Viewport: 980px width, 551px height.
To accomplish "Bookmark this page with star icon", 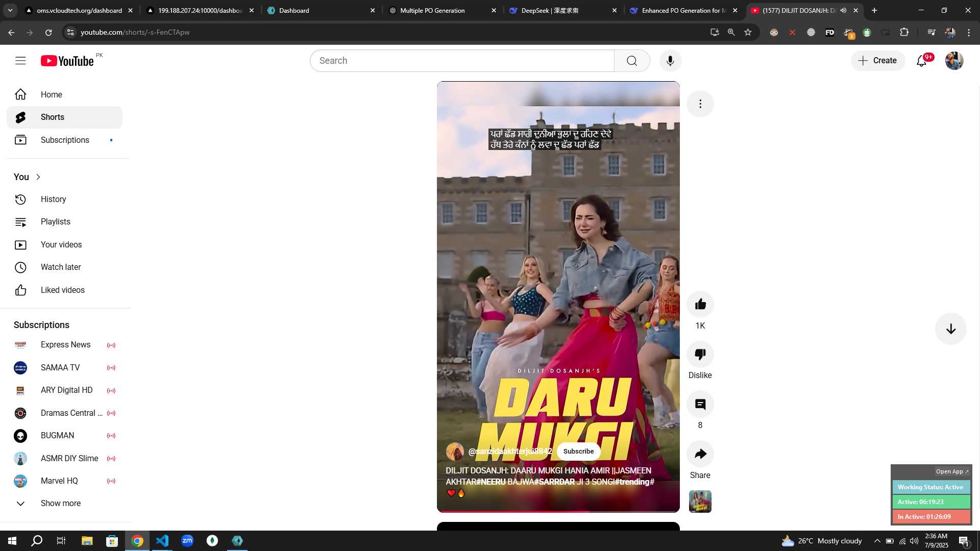I will 748,33.
